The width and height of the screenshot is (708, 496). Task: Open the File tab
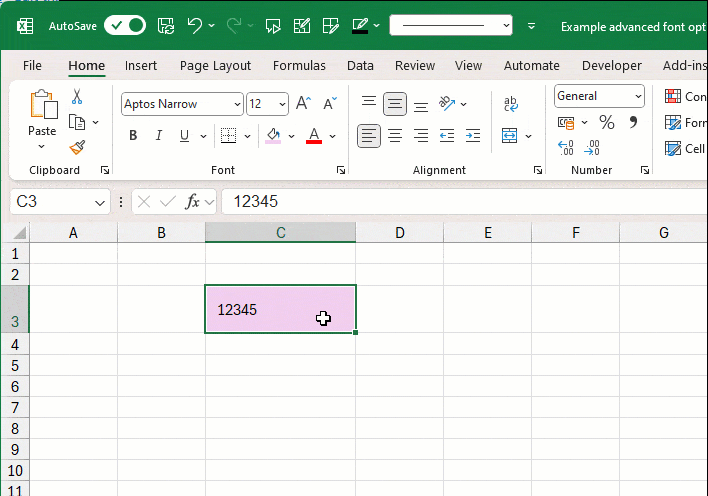(x=32, y=66)
